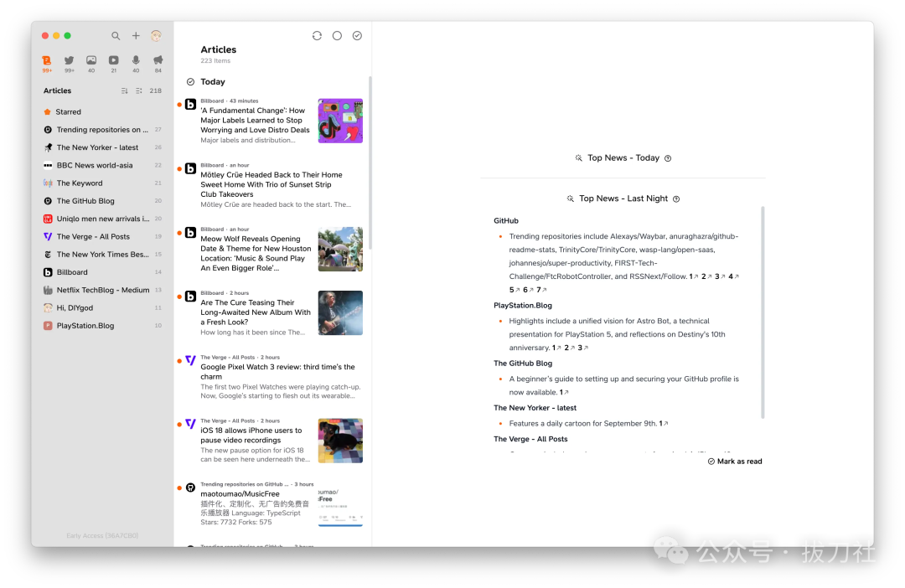The width and height of the screenshot is (905, 588).
Task: Open the Billboard feed in sidebar
Action: click(103, 272)
